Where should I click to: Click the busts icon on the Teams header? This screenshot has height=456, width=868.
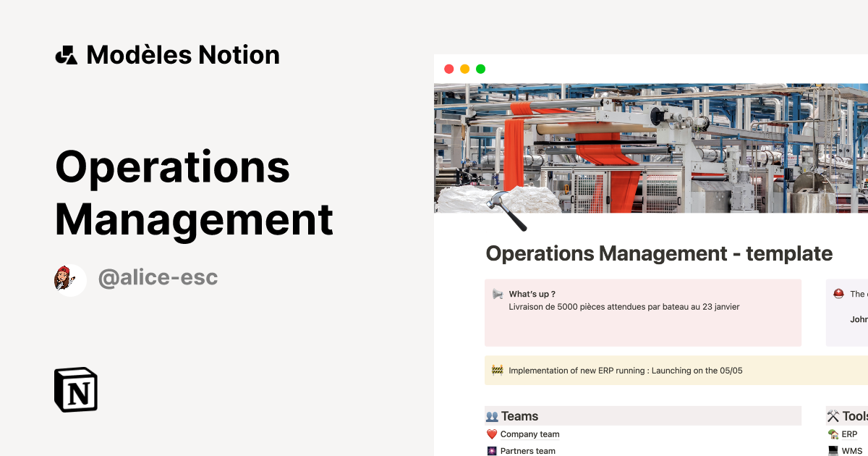[x=491, y=415]
